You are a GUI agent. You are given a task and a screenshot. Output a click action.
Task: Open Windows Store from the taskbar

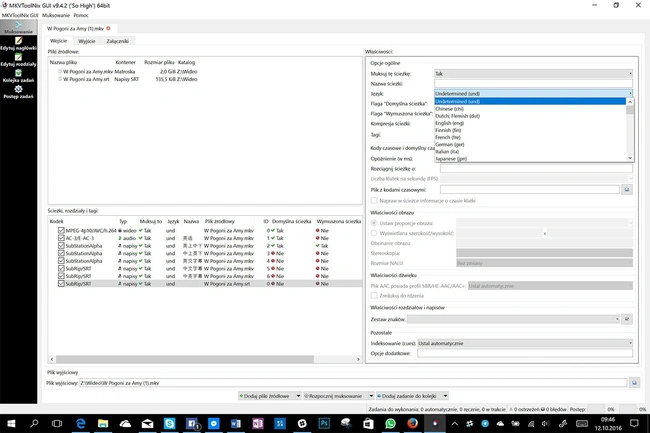pos(368,423)
